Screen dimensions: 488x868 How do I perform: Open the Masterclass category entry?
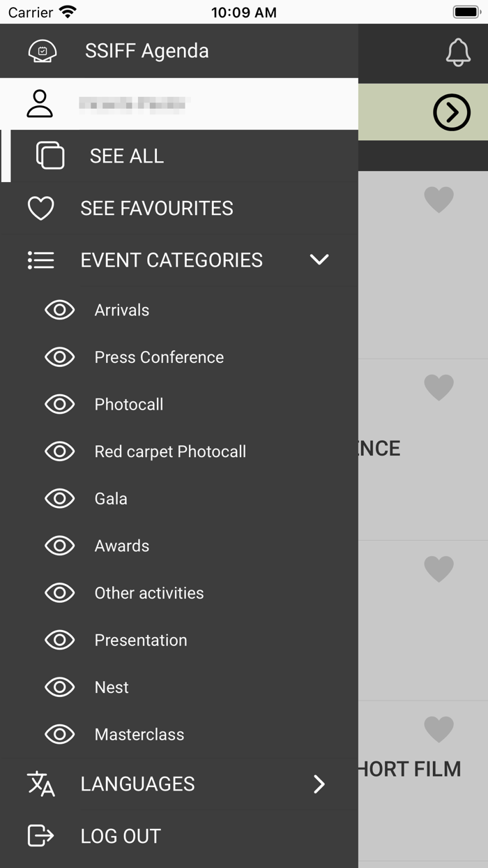click(139, 734)
